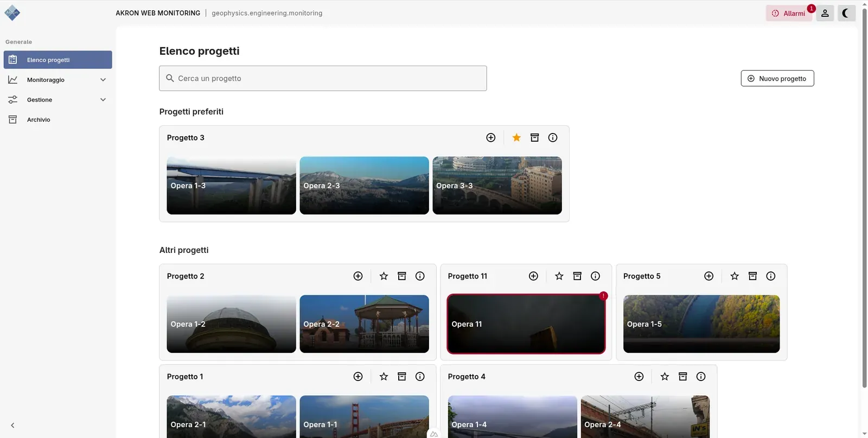The width and height of the screenshot is (868, 438).
Task: Open the Allarmi notifications button
Action: tap(789, 13)
